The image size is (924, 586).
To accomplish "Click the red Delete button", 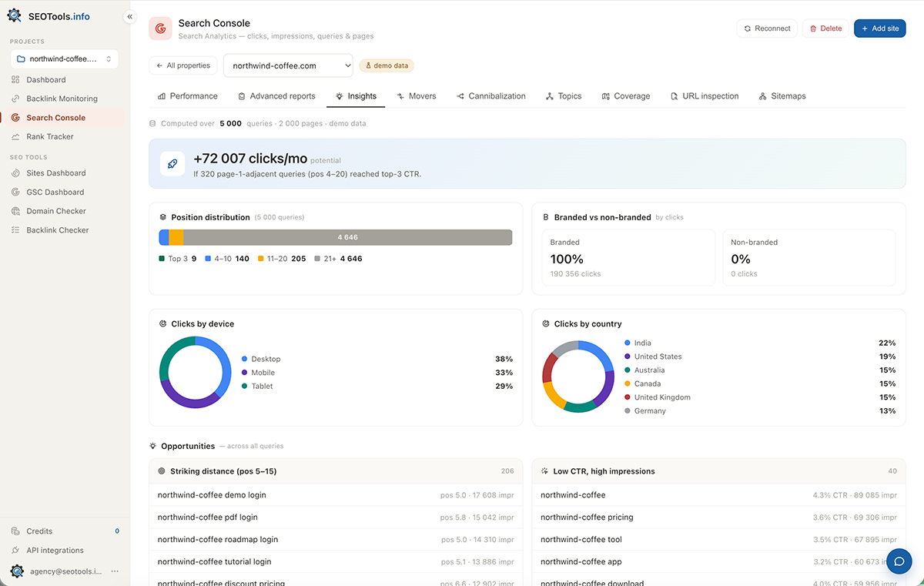I will (x=825, y=28).
